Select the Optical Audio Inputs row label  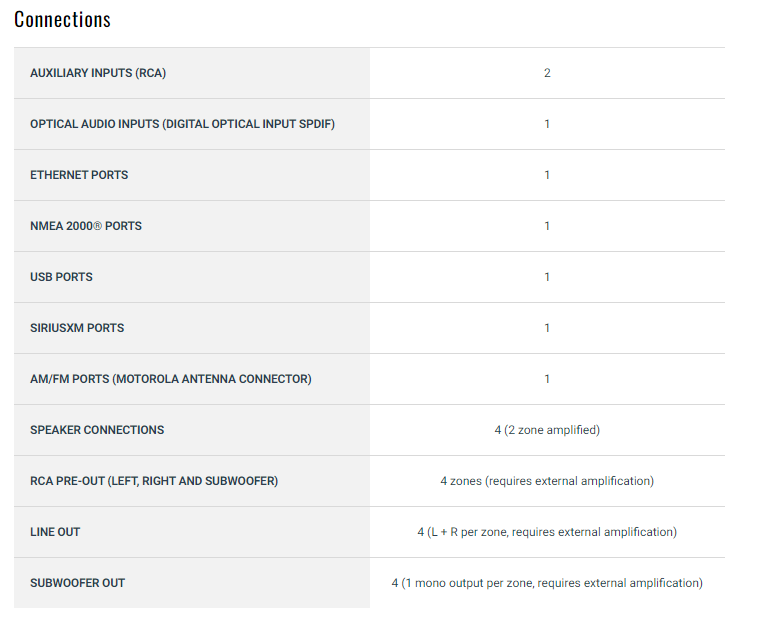182,124
